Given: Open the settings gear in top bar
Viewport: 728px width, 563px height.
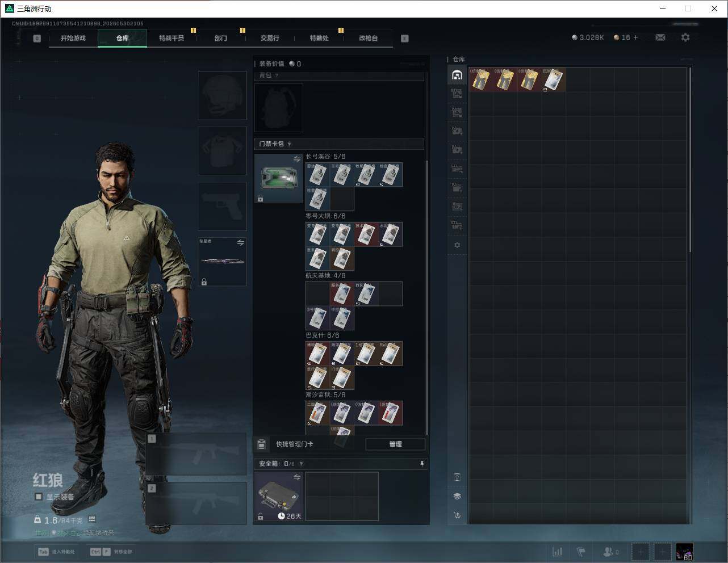Looking at the screenshot, I should (685, 37).
